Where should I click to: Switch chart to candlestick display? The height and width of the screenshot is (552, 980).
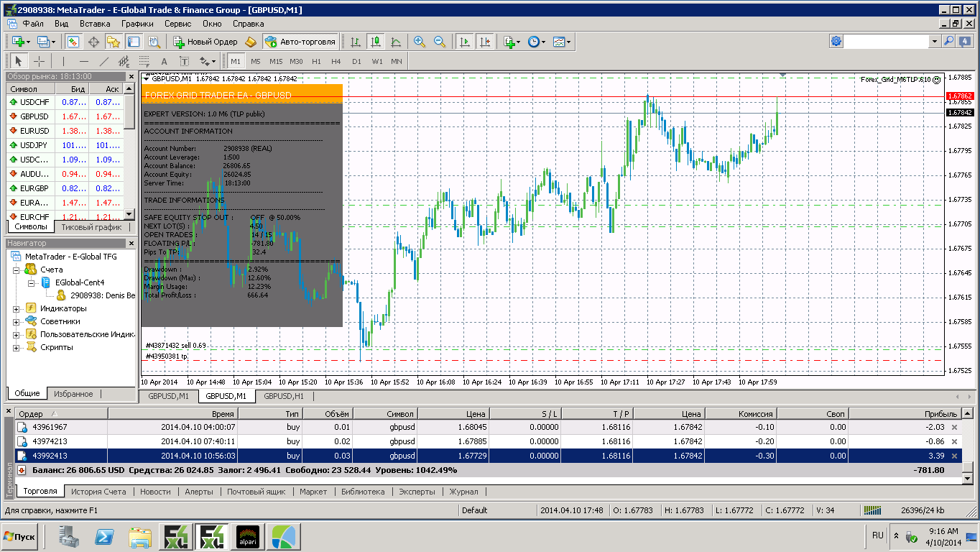375,42
